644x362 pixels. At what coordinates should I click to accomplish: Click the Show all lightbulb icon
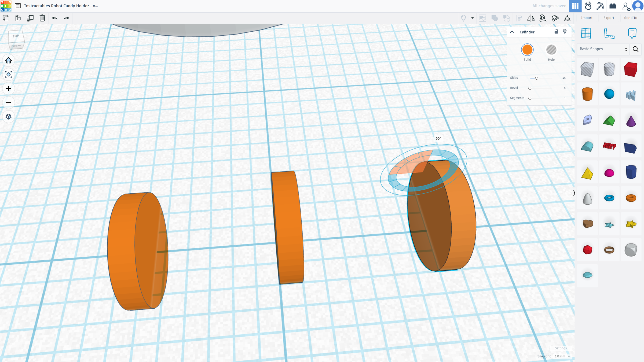click(x=463, y=18)
